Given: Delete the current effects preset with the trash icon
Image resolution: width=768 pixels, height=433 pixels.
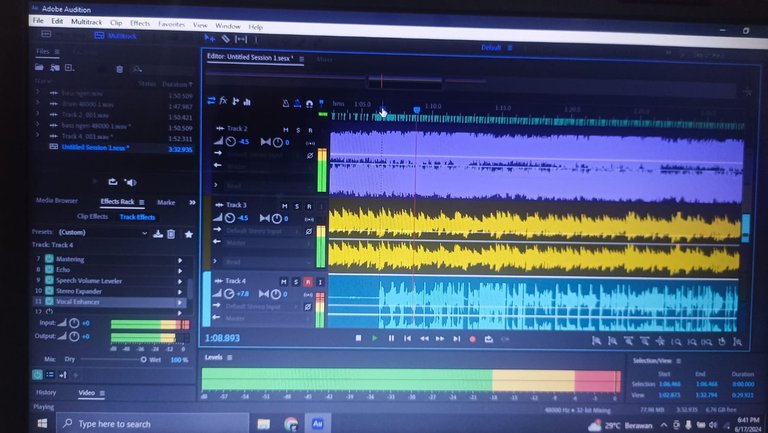Looking at the screenshot, I should pos(171,234).
